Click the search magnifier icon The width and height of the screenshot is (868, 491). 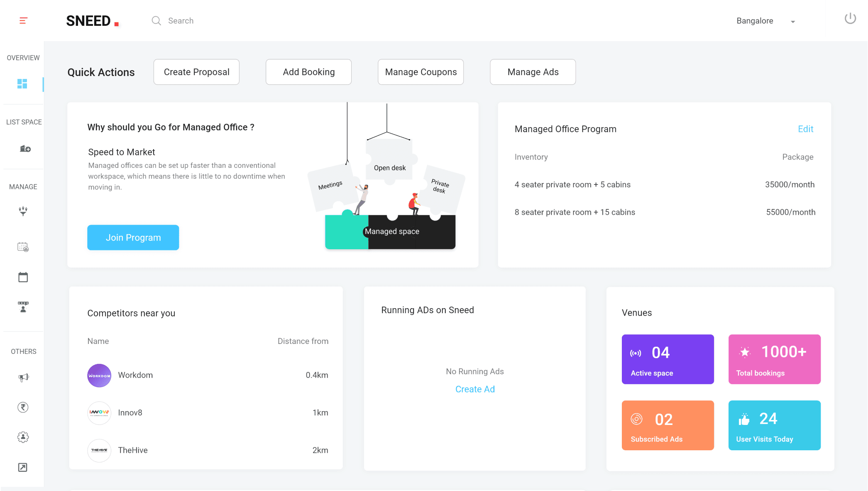coord(156,20)
